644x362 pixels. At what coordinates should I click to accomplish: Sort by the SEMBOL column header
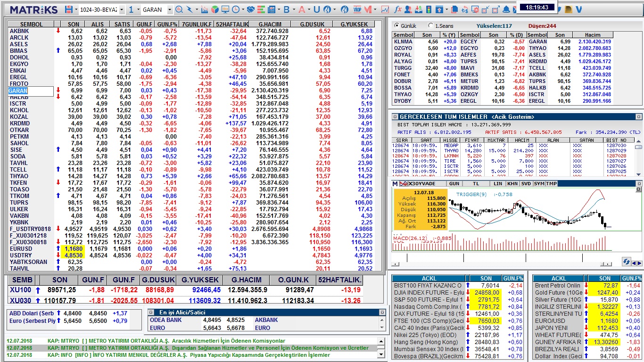32,24
